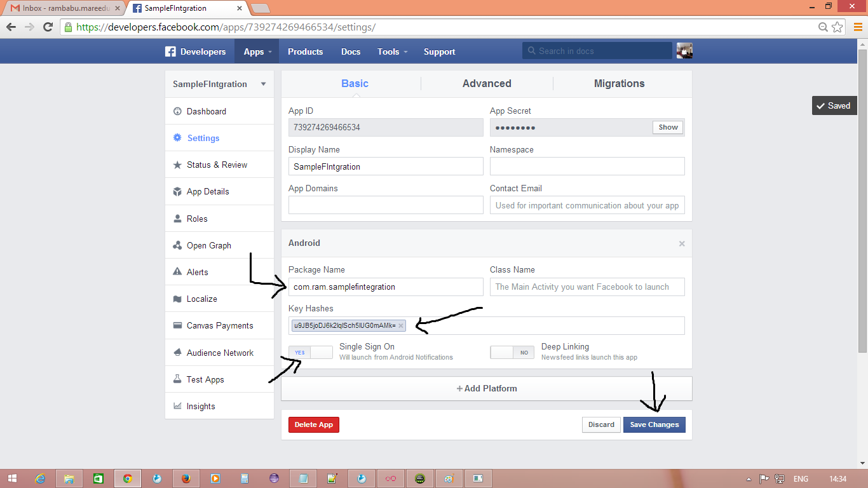This screenshot has height=488, width=868.
Task: Remove the Android platform with X
Action: [x=682, y=243]
